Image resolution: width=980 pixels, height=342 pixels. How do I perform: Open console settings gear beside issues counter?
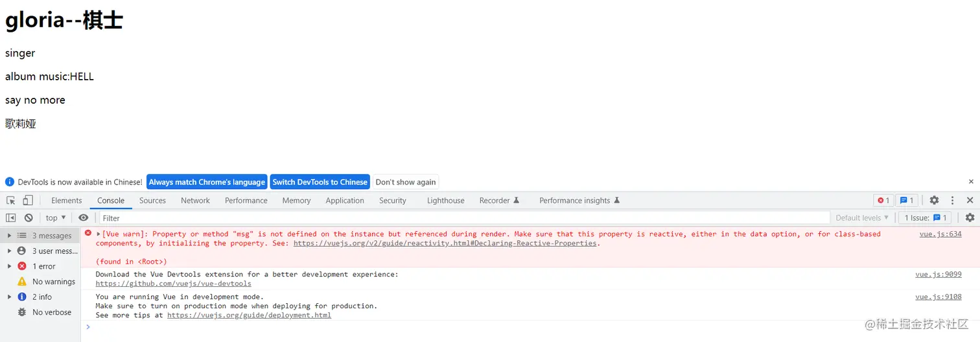tap(970, 218)
